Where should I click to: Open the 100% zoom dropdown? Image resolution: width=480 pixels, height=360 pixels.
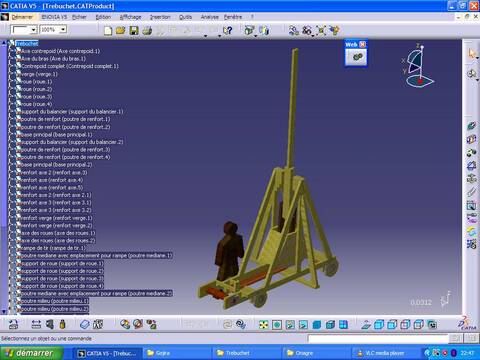63,30
